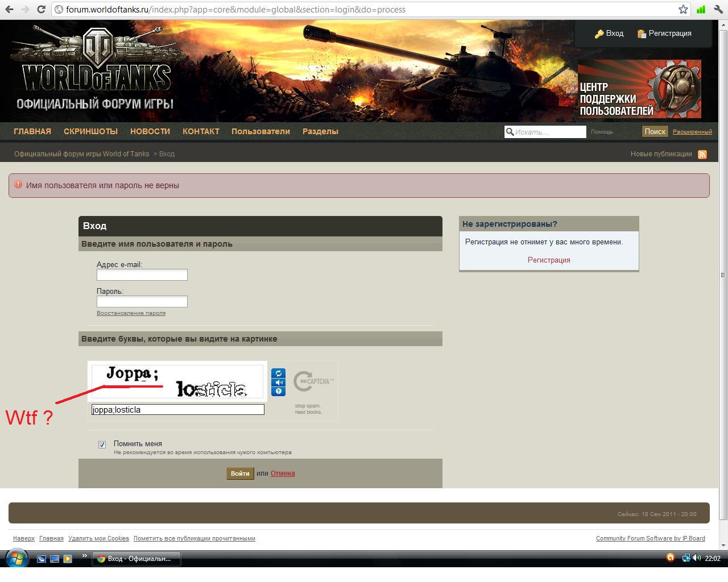Open the browser wrench settings menu
728x582 pixels.
pyautogui.click(x=717, y=10)
